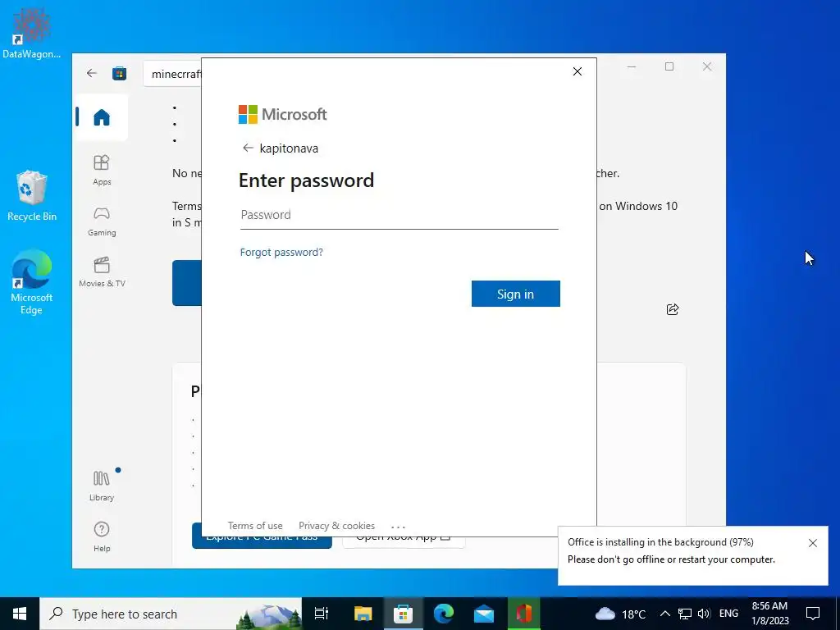Open Movies & TV in Store sidebar

click(101, 272)
